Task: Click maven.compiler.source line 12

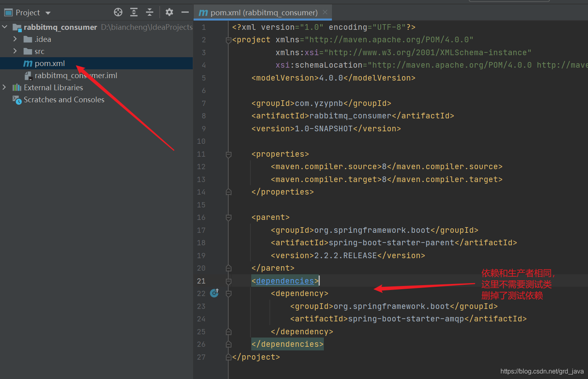Action: click(387, 166)
